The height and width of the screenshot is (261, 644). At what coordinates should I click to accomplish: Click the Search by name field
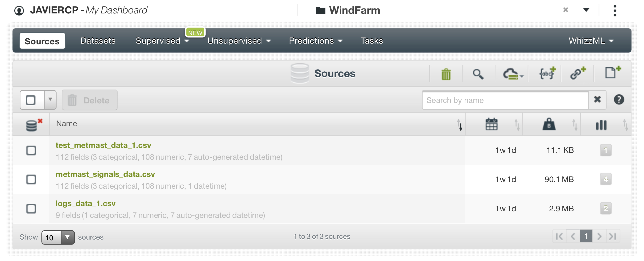coord(505,100)
